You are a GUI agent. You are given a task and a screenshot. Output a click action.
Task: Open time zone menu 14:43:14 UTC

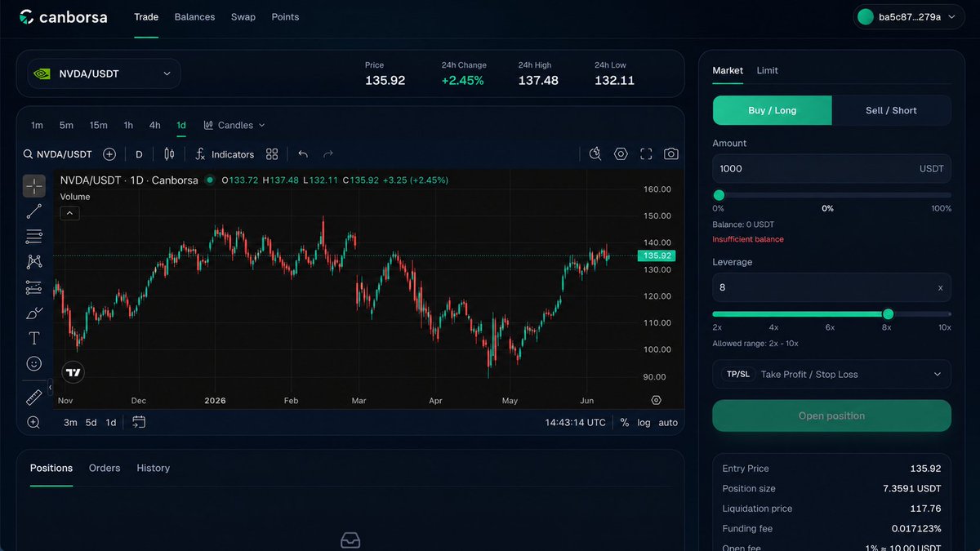click(576, 423)
